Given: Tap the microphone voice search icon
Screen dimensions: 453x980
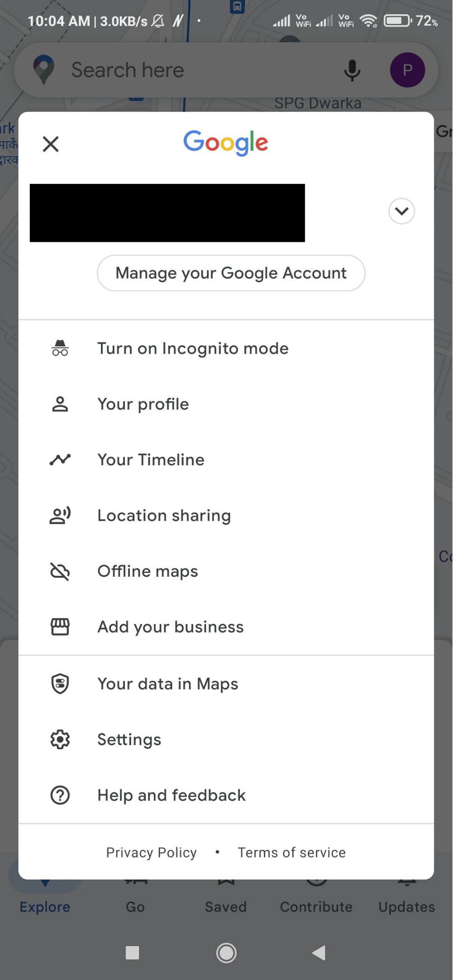Looking at the screenshot, I should click(x=352, y=70).
